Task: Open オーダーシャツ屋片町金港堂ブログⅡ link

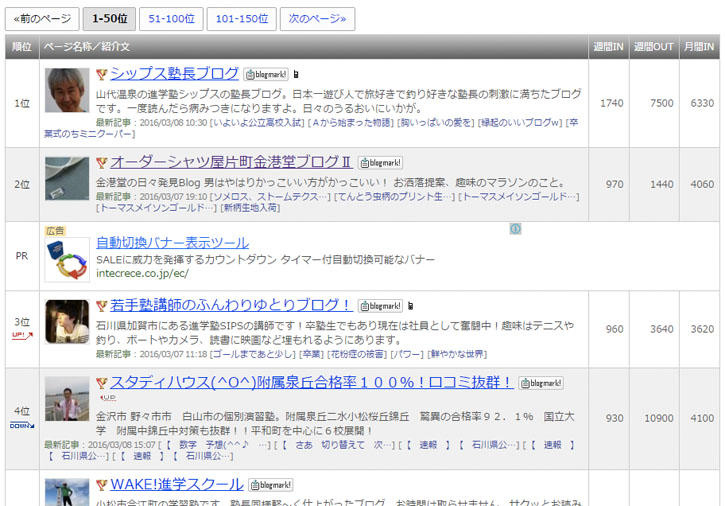Action: click(x=230, y=162)
